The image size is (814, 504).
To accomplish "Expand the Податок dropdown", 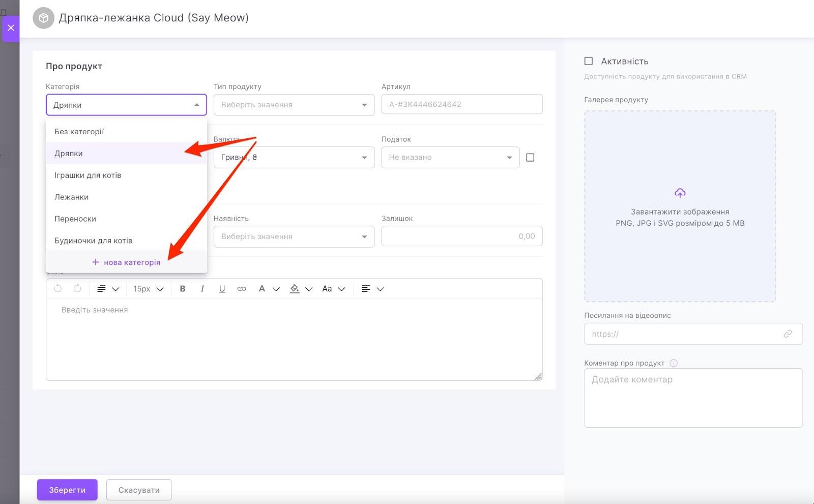I will click(450, 158).
